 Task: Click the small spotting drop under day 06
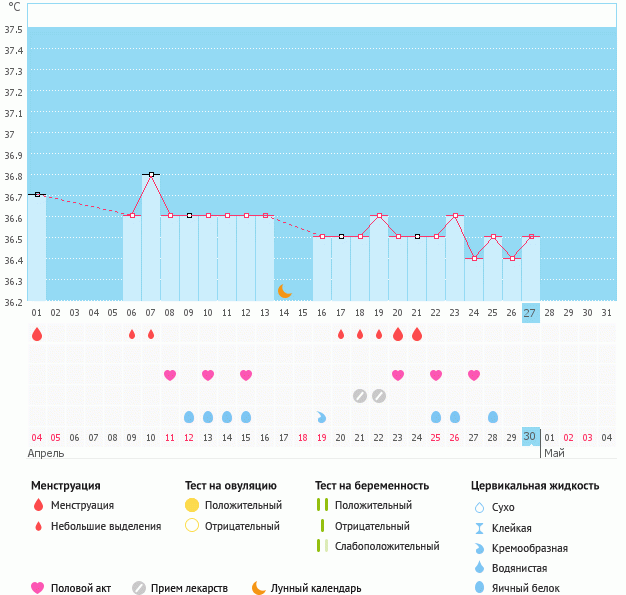point(132,334)
